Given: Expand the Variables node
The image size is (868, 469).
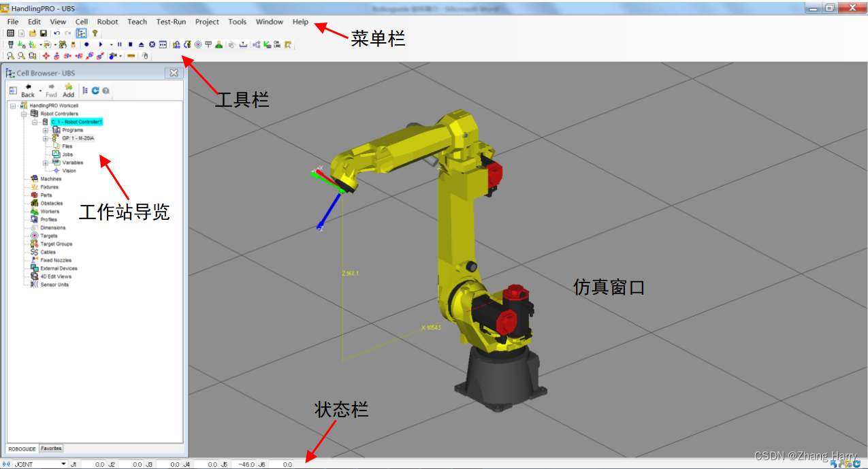Looking at the screenshot, I should [x=46, y=163].
